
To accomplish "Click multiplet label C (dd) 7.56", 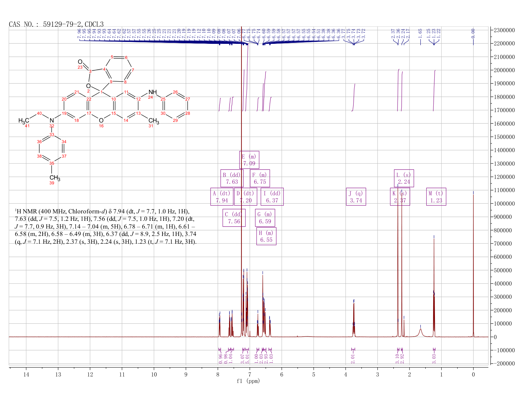I will tap(234, 218).
